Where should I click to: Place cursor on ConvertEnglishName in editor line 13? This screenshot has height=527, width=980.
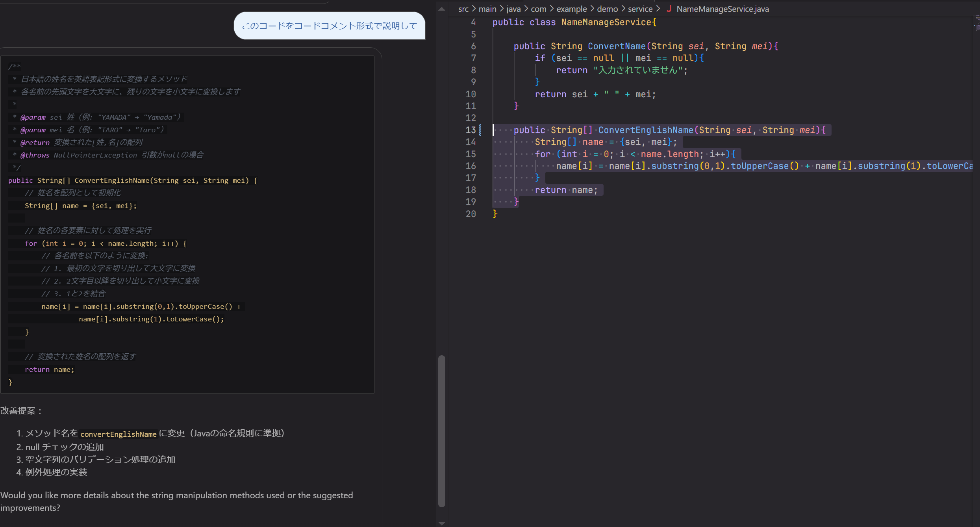(646, 130)
